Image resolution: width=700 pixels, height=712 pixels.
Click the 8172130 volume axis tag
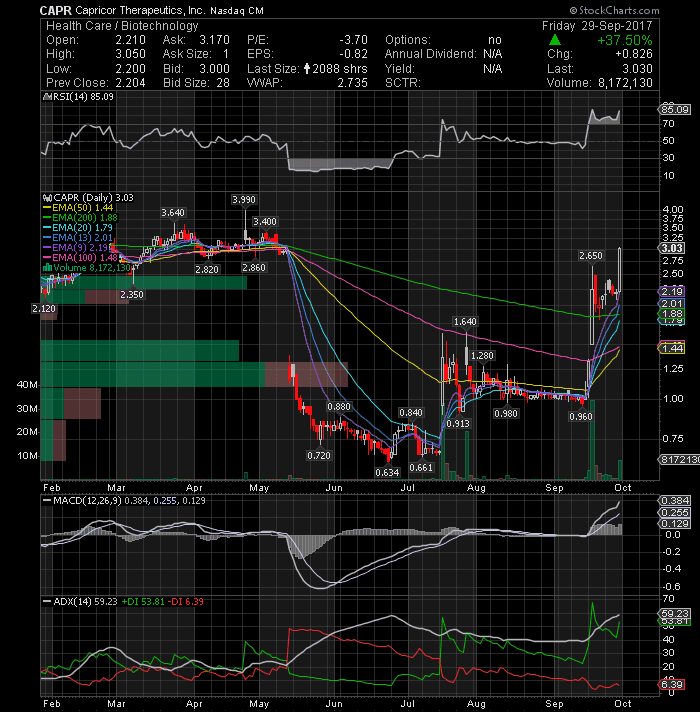pos(679,460)
